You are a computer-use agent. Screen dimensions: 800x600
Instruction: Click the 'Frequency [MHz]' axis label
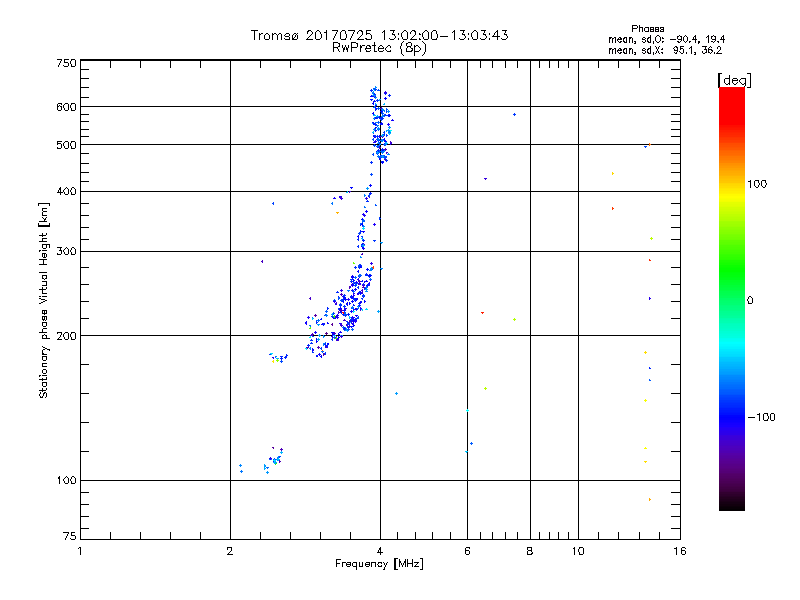[x=379, y=564]
